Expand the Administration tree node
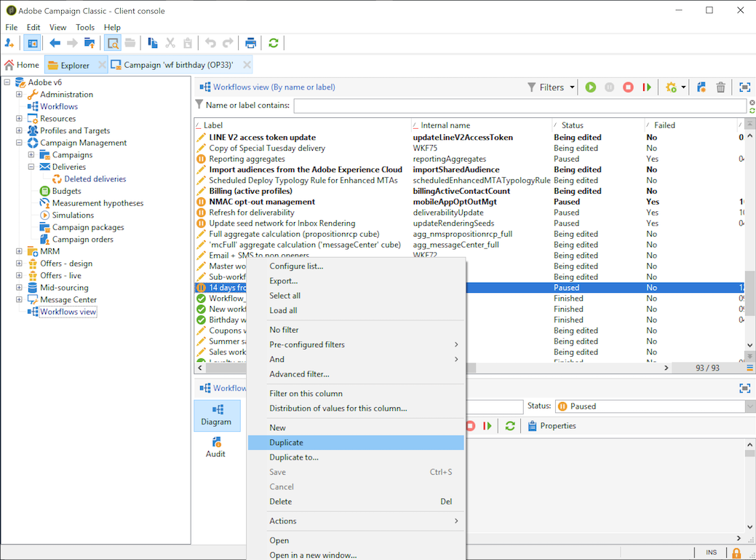Screen dimensions: 756x560 pos(20,95)
